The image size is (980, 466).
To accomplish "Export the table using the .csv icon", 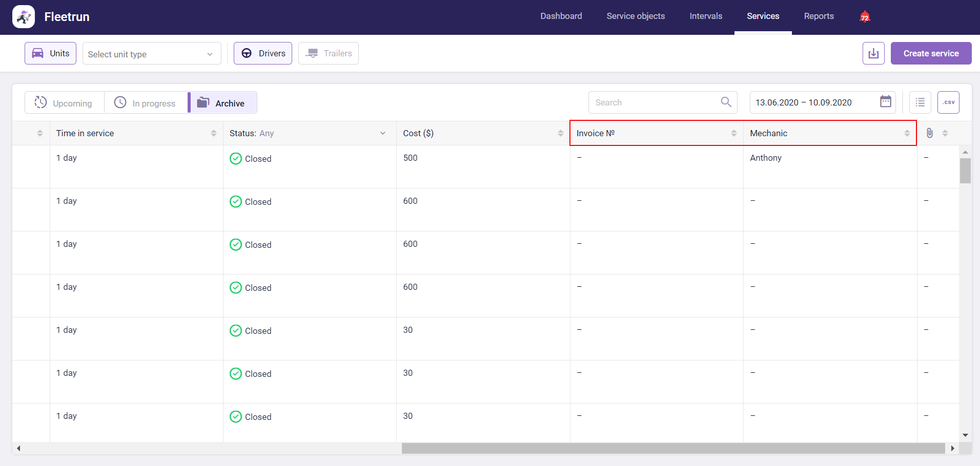I will click(x=948, y=102).
